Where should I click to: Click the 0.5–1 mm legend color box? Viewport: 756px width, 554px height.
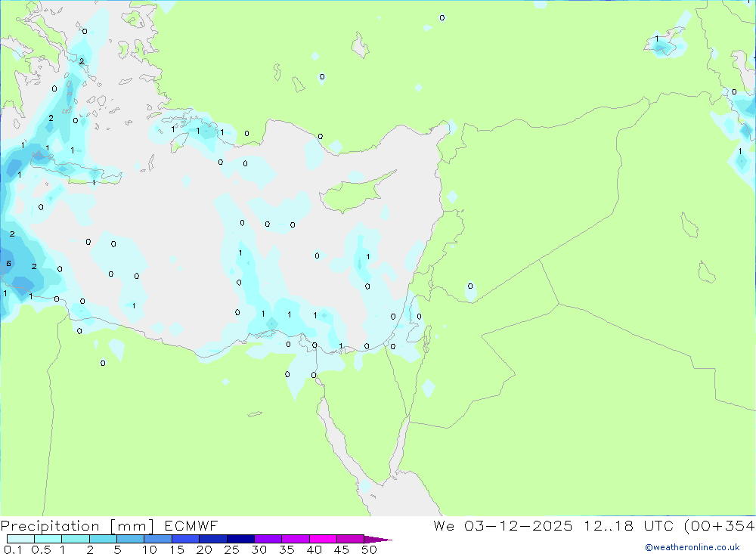48,539
